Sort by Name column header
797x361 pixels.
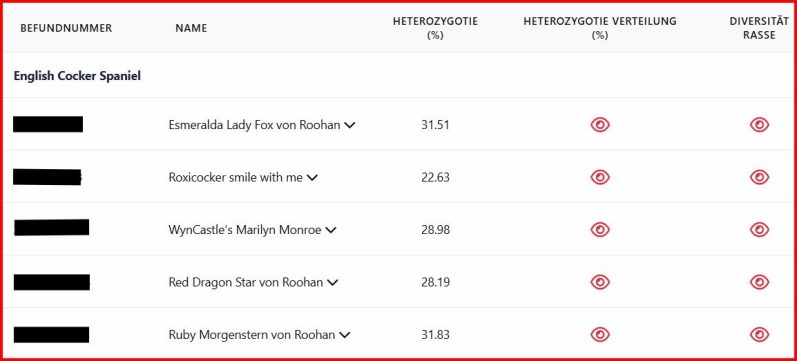191,28
